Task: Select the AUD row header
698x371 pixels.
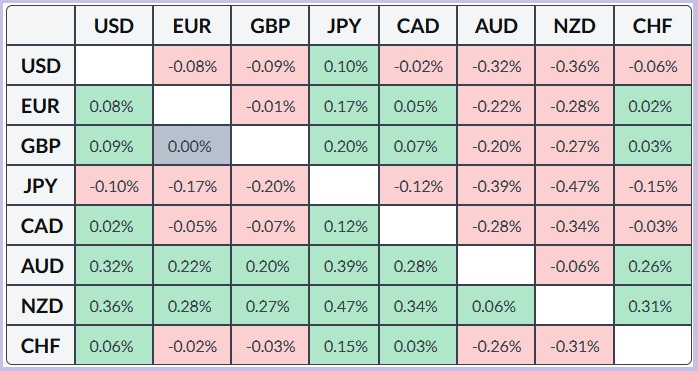Action: click(x=41, y=265)
